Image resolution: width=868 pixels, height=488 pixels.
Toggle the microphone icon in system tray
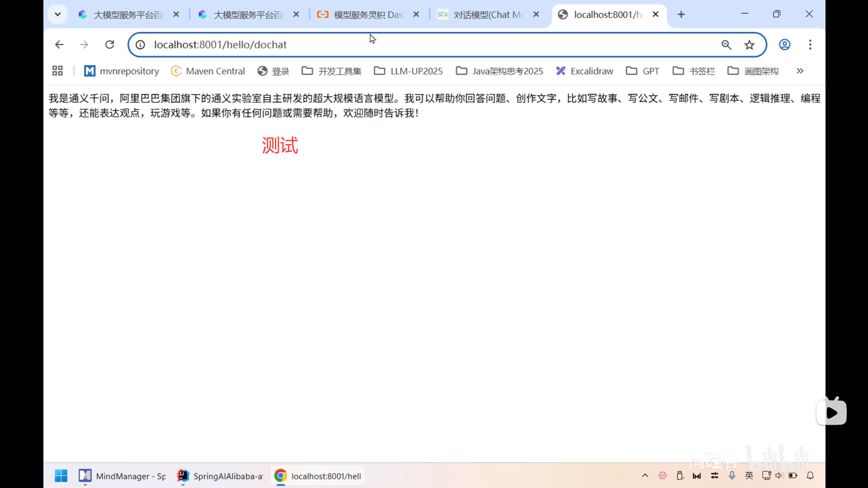point(732,475)
